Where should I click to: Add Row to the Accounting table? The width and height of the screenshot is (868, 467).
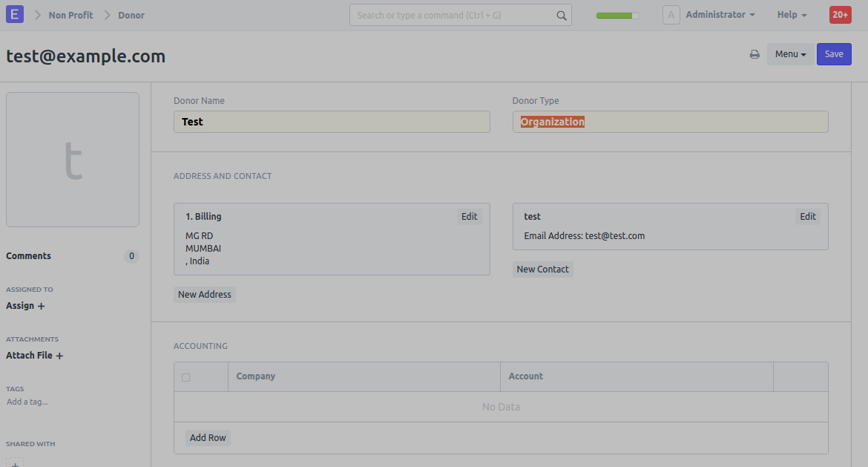[208, 438]
